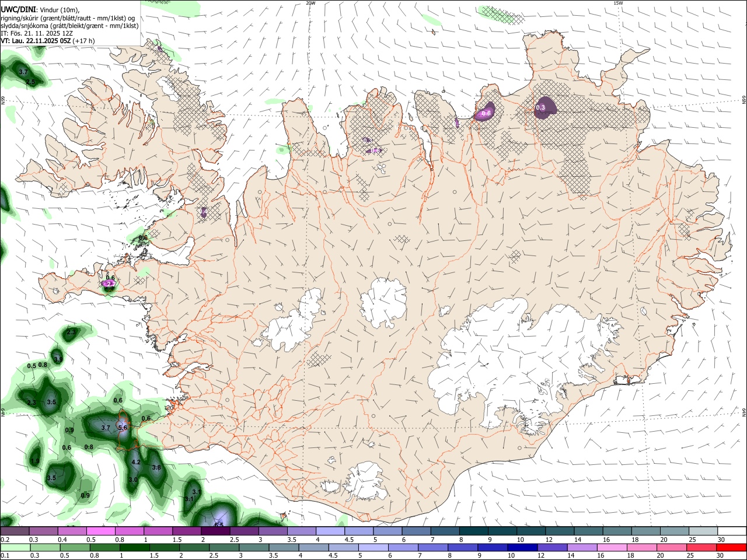The height and width of the screenshot is (560, 747).
Task: Pick the 4–4.5 light lavender snow legend swatch
Action: tap(329, 531)
